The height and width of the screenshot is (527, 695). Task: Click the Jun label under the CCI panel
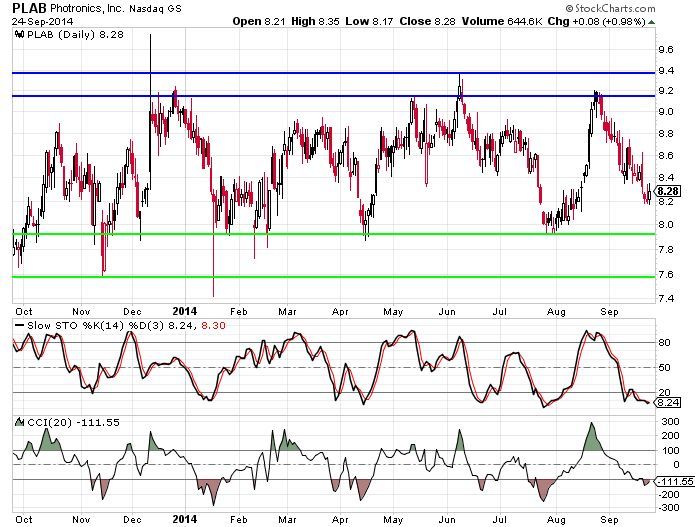click(x=447, y=519)
